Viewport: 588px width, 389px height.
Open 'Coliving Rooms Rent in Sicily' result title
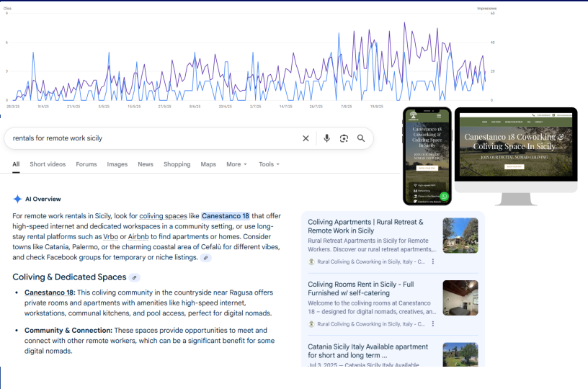(x=361, y=289)
